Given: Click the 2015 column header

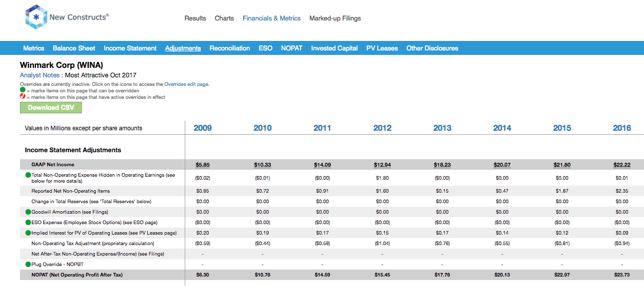Looking at the screenshot, I should click(x=562, y=128).
